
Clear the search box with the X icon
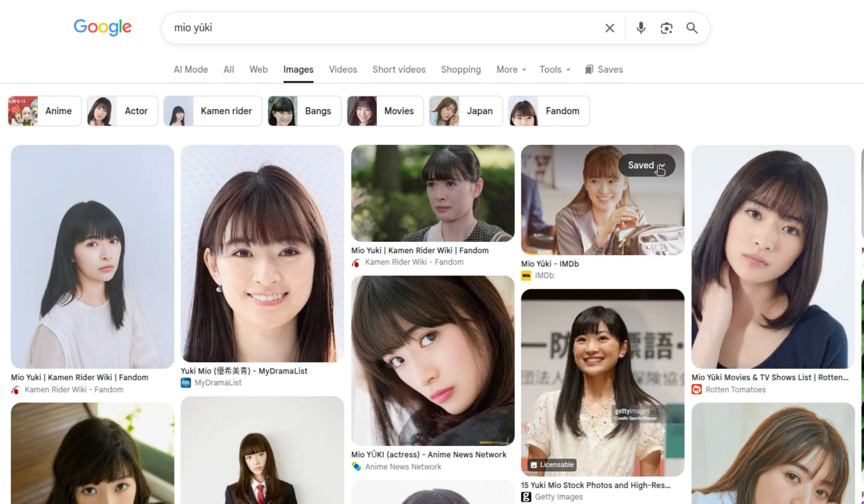[x=610, y=28]
